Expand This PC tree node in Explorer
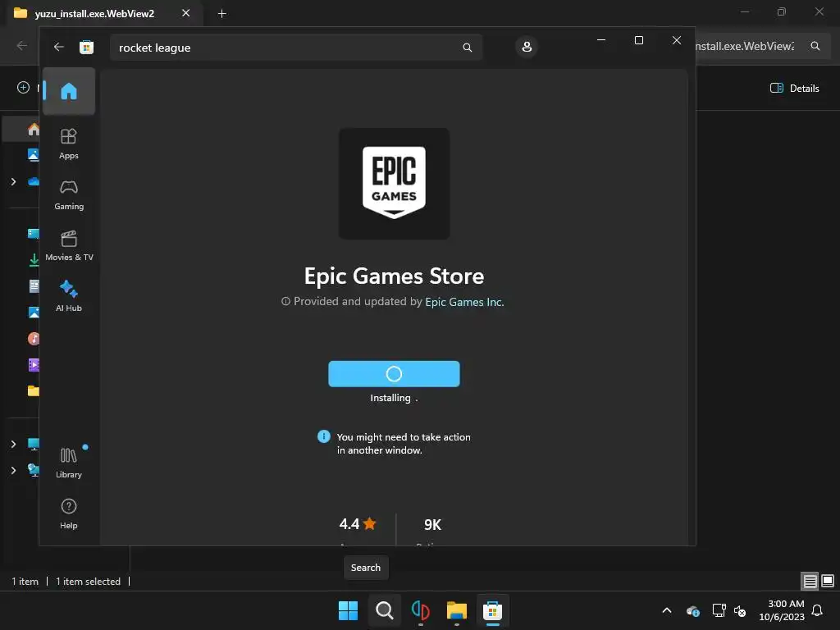Viewport: 840px width, 630px height. click(13, 444)
